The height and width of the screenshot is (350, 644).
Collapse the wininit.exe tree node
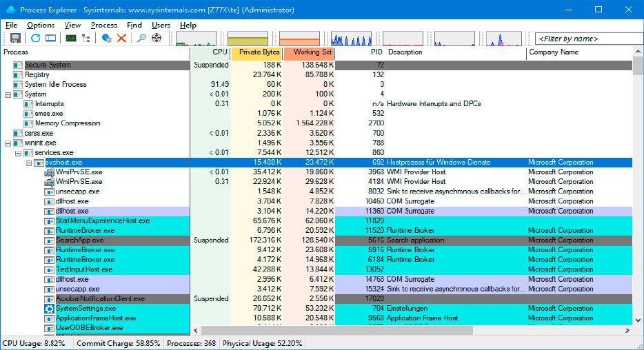(x=8, y=143)
